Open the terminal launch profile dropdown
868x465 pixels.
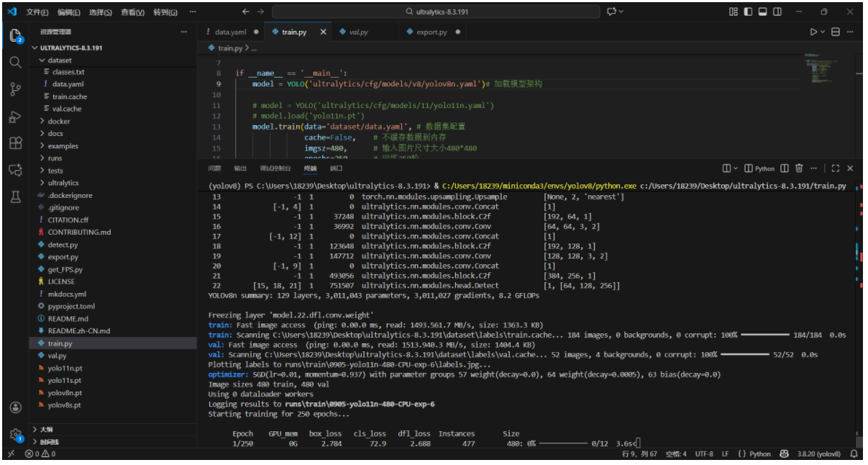tap(735, 168)
